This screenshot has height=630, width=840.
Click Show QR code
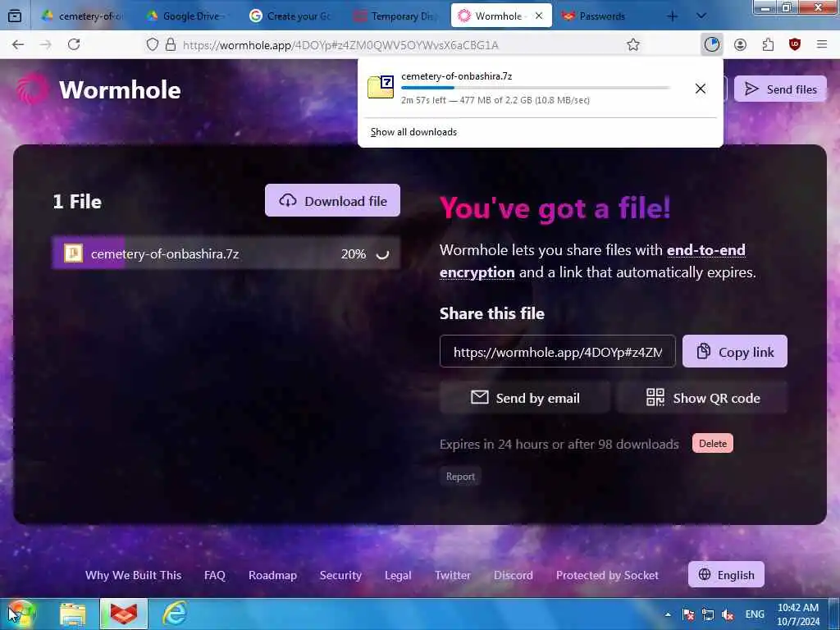tap(702, 398)
